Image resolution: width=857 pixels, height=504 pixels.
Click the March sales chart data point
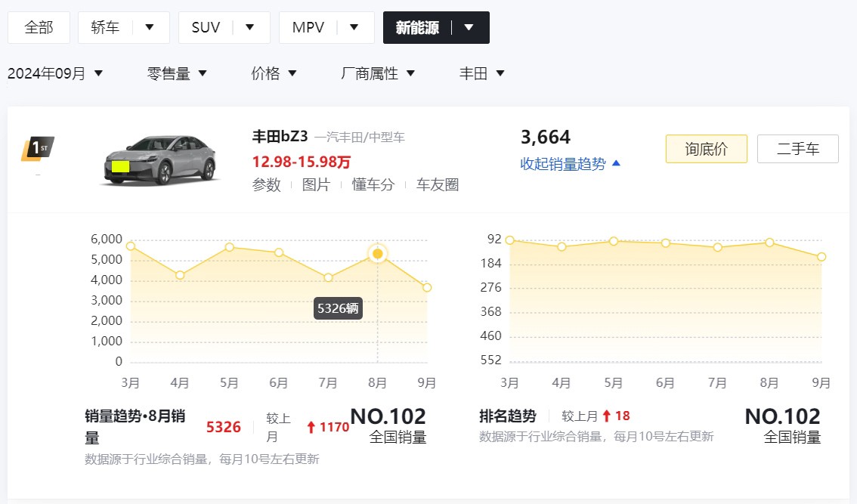click(x=131, y=246)
